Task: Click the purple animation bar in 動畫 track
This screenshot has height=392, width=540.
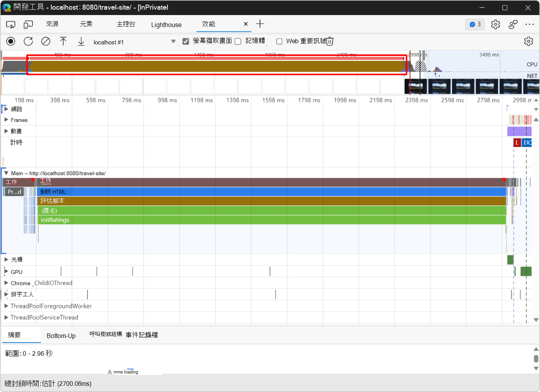Action: coord(519,132)
